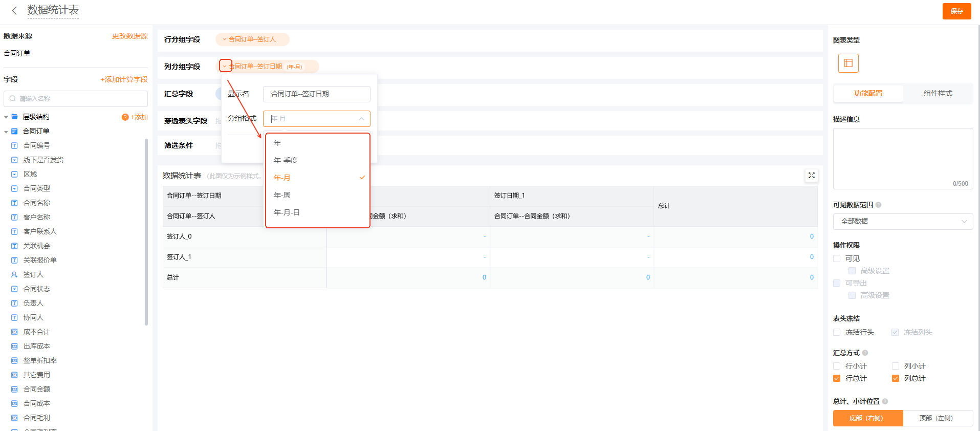Click the 签订人 person field icon

tap(14, 275)
